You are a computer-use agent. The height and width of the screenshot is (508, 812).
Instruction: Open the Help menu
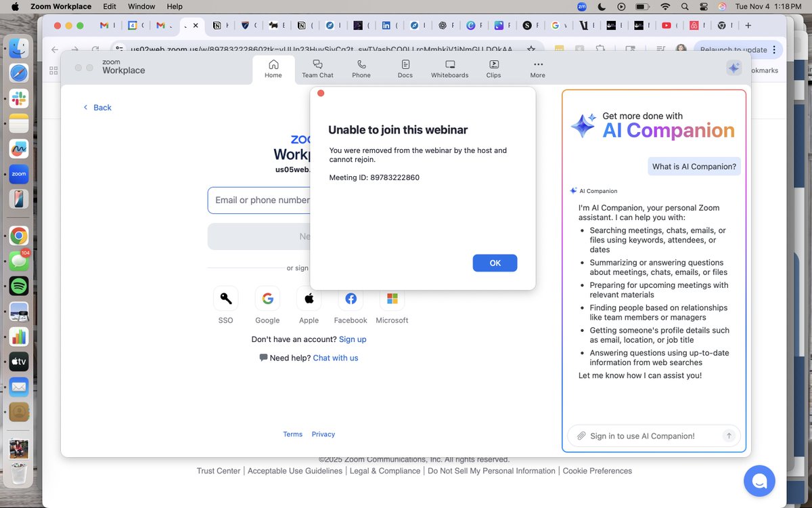(x=175, y=6)
